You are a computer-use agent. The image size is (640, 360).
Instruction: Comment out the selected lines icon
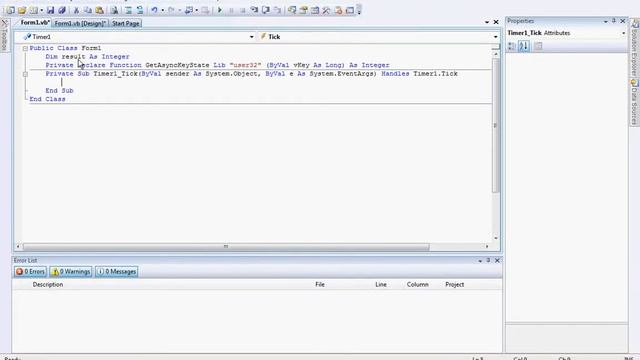[128, 10]
